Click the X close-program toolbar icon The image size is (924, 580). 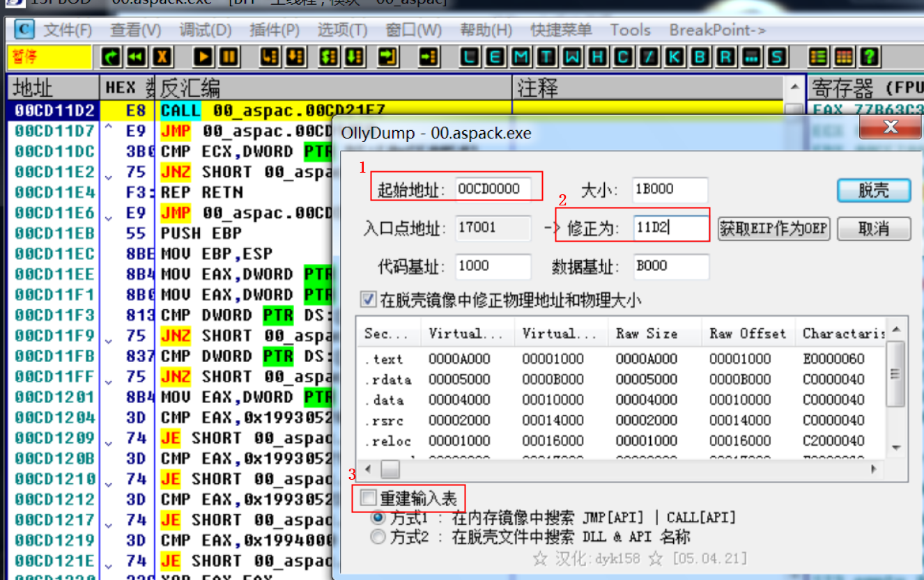pos(160,56)
